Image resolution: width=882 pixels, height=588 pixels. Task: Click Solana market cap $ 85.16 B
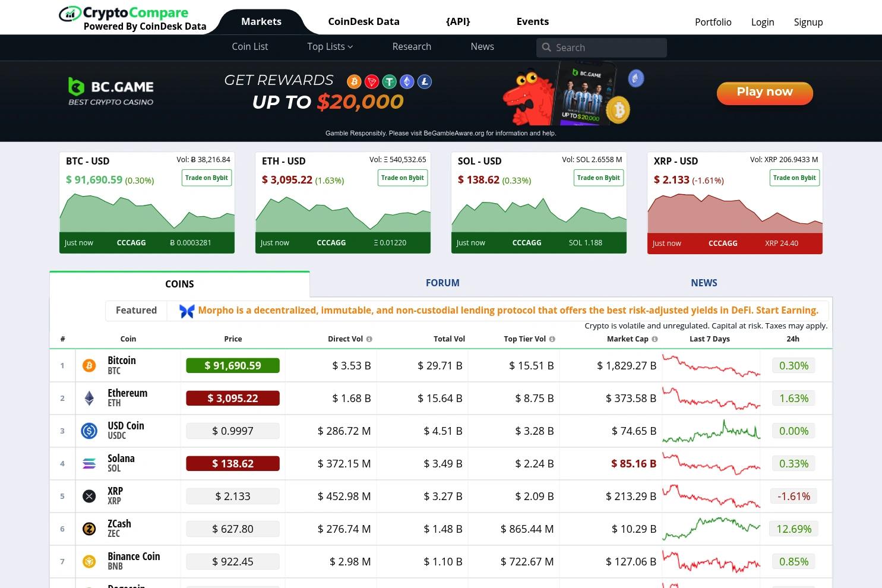(634, 464)
